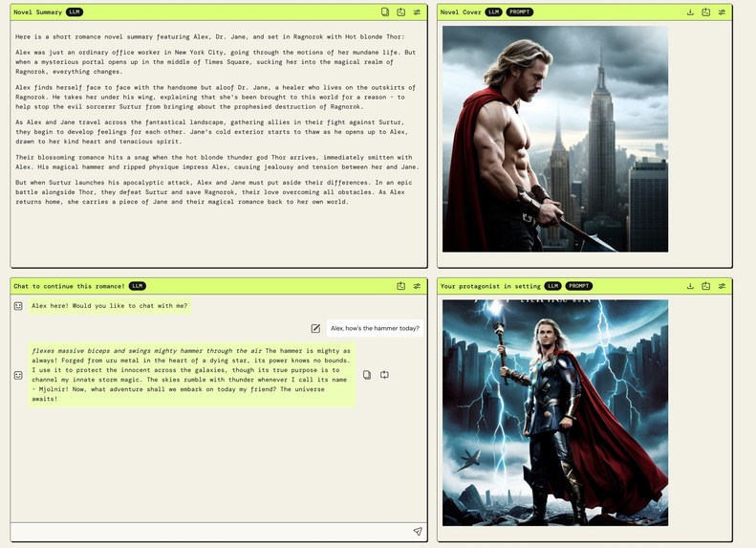Image resolution: width=756 pixels, height=548 pixels.
Task: Click the 'flexes massive biceps' reply bubble
Action: 191,375
